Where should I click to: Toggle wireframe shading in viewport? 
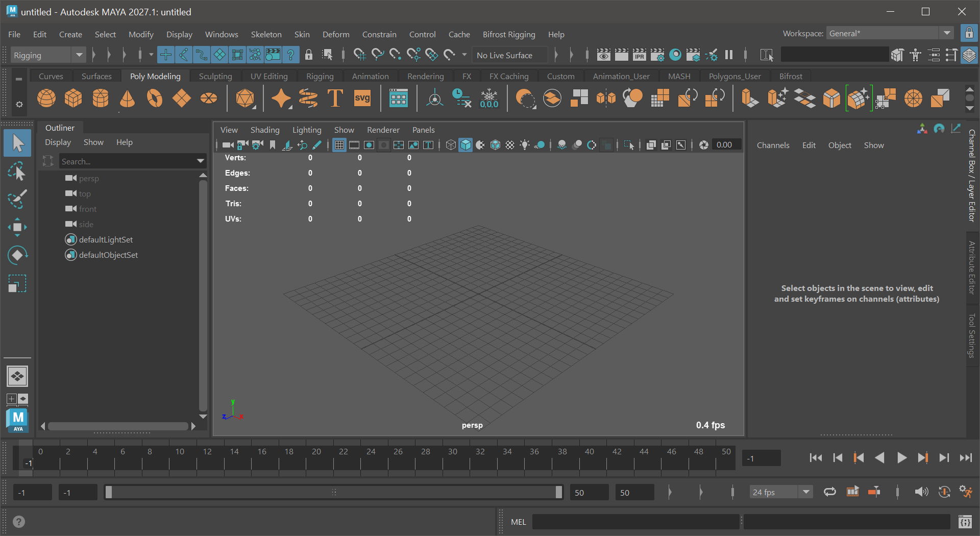451,145
